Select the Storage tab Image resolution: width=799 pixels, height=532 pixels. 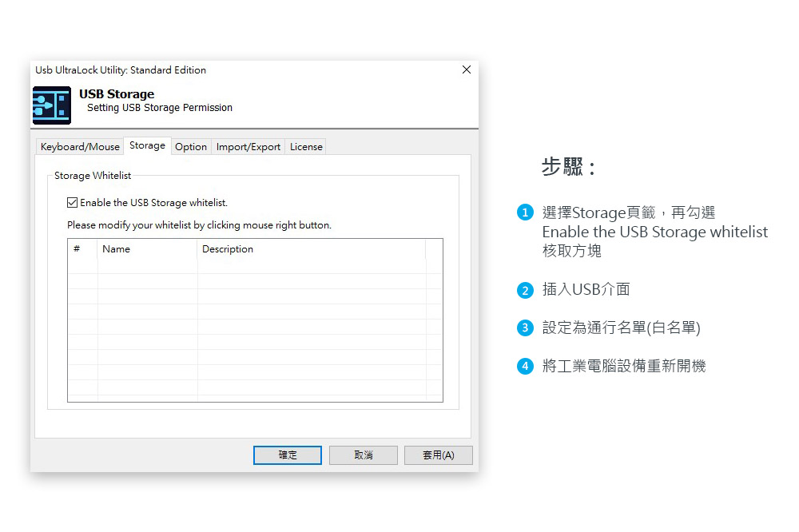click(x=147, y=145)
